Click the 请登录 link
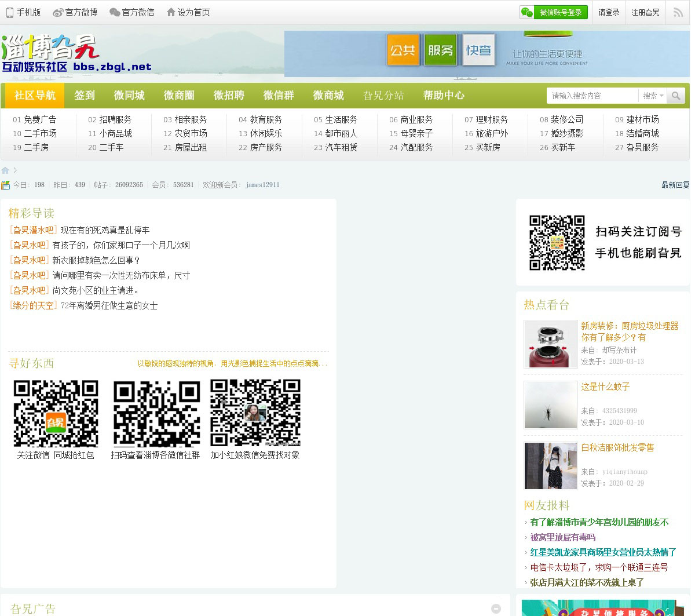695x616 pixels. [x=609, y=12]
